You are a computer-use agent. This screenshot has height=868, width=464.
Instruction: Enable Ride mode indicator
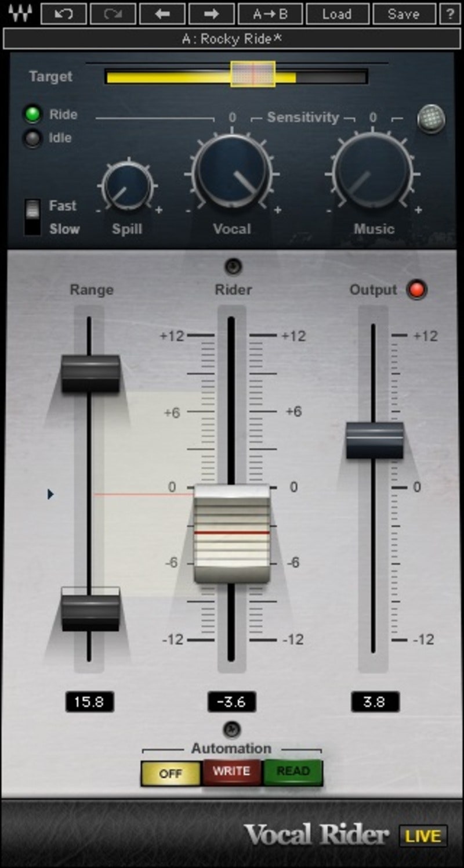coord(32,114)
